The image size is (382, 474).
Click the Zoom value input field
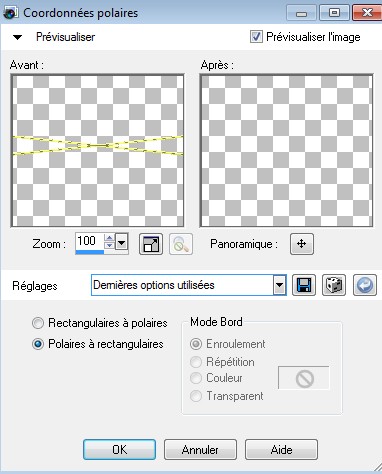pyautogui.click(x=90, y=241)
